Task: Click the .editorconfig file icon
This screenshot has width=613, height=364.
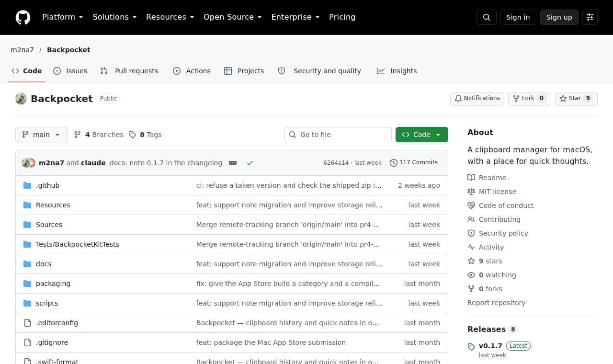Action: click(27, 323)
